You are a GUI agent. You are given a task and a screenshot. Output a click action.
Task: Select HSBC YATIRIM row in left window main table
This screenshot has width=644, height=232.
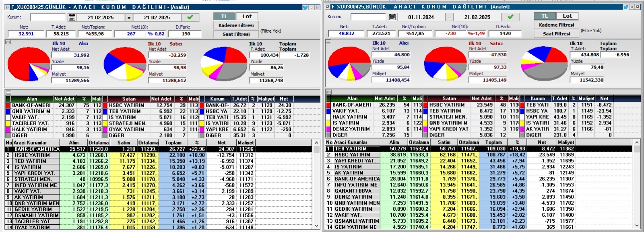(x=159, y=155)
